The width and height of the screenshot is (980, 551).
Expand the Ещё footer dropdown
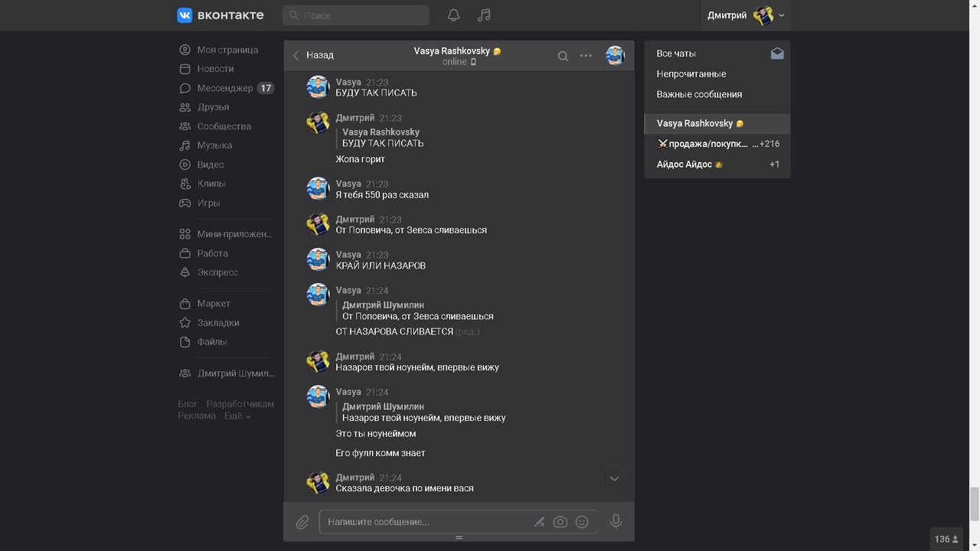(x=237, y=416)
